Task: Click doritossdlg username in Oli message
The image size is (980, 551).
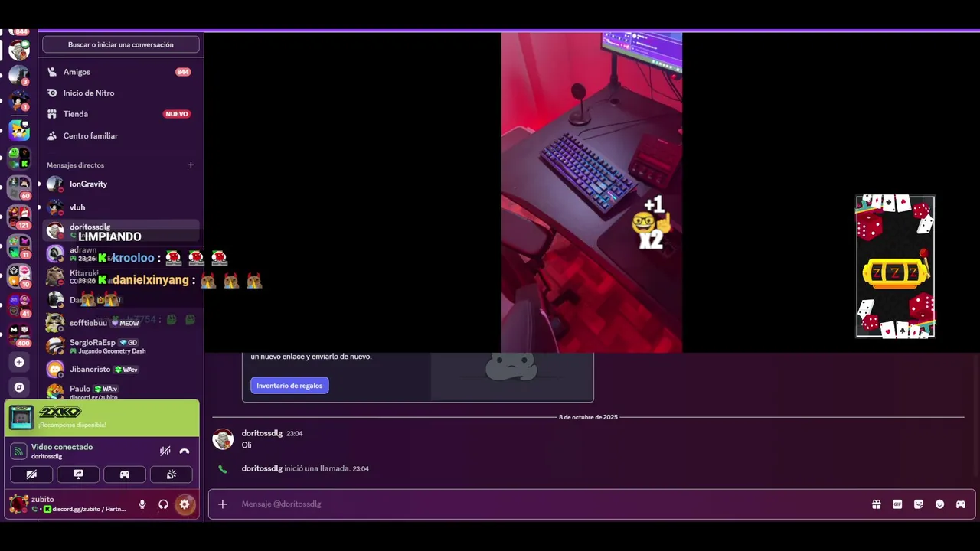Action: click(x=262, y=433)
